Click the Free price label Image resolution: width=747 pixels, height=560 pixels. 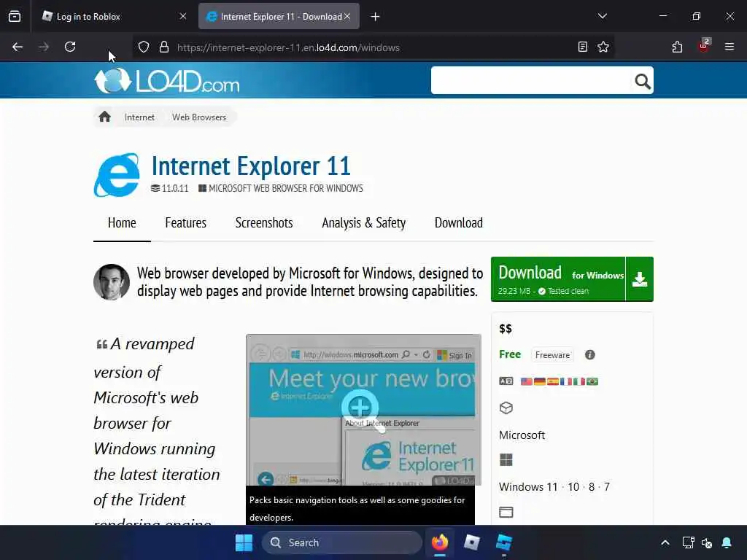coord(510,354)
